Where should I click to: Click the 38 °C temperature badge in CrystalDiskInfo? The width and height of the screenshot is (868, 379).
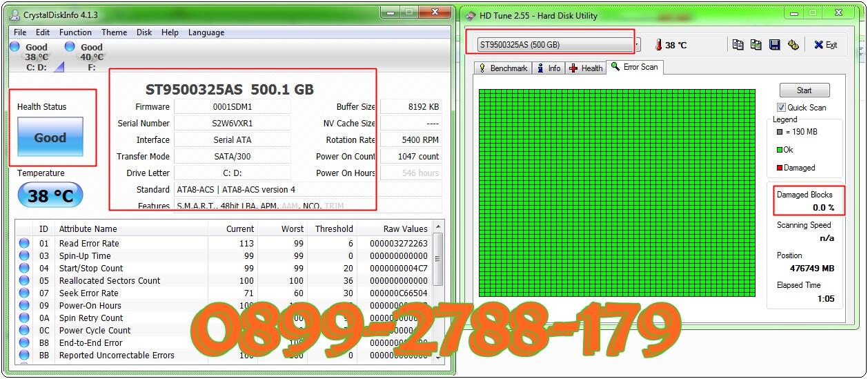pyautogui.click(x=50, y=195)
